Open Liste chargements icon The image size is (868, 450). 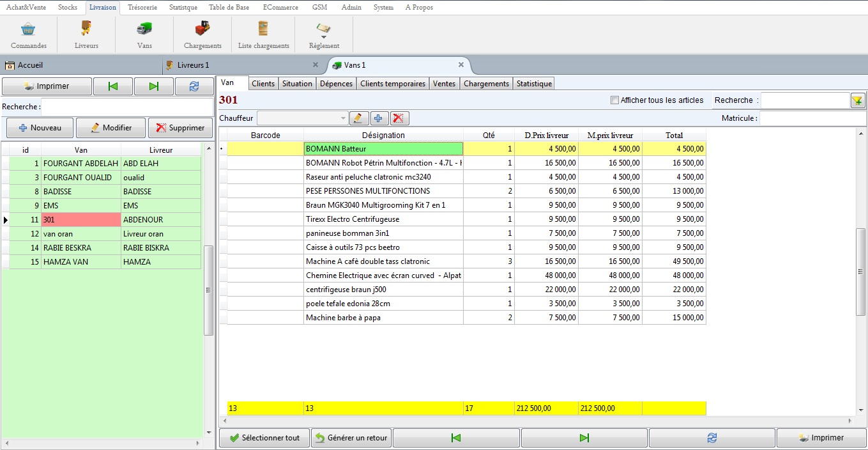coord(263,29)
